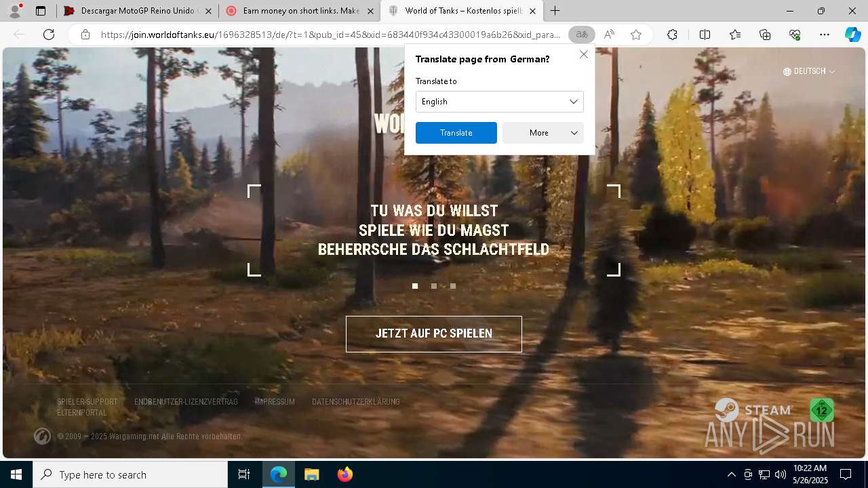Switch to the Descargar MotoGP Reino Unido tab
Image resolution: width=868 pixels, height=488 pixels.
[136, 11]
